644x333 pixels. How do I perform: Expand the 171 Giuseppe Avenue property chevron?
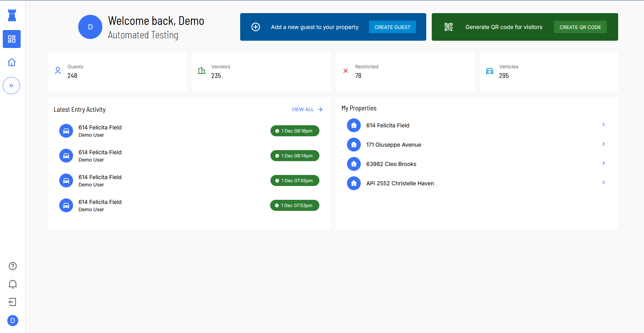(x=603, y=144)
